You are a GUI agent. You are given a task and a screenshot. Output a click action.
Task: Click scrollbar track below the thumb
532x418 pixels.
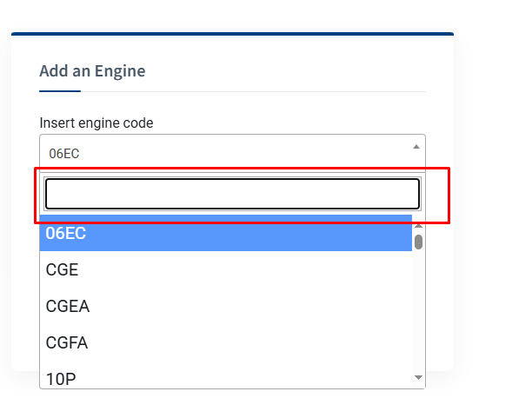418,313
